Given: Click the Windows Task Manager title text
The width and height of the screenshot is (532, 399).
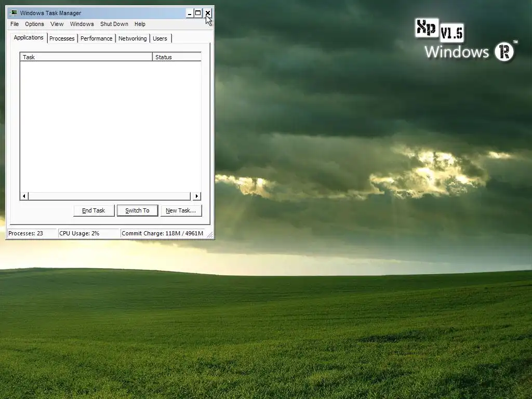Looking at the screenshot, I should tap(50, 13).
